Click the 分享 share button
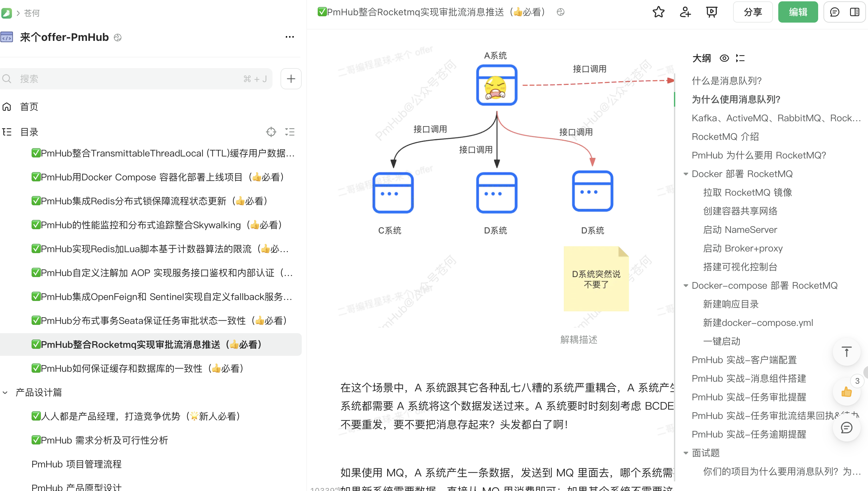The image size is (868, 491). coord(752,12)
